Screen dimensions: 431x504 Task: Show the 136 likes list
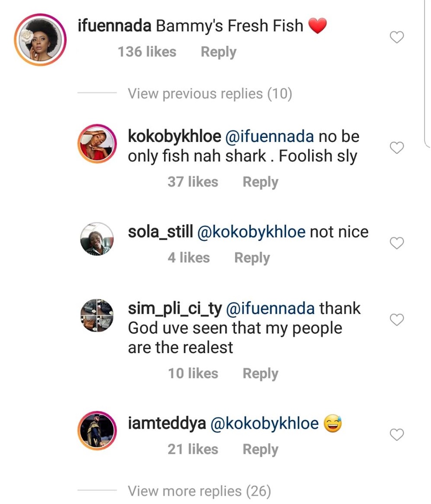coord(147,52)
